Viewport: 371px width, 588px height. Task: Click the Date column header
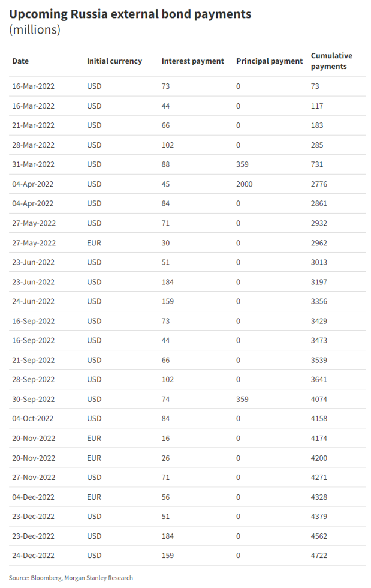pyautogui.click(x=20, y=61)
